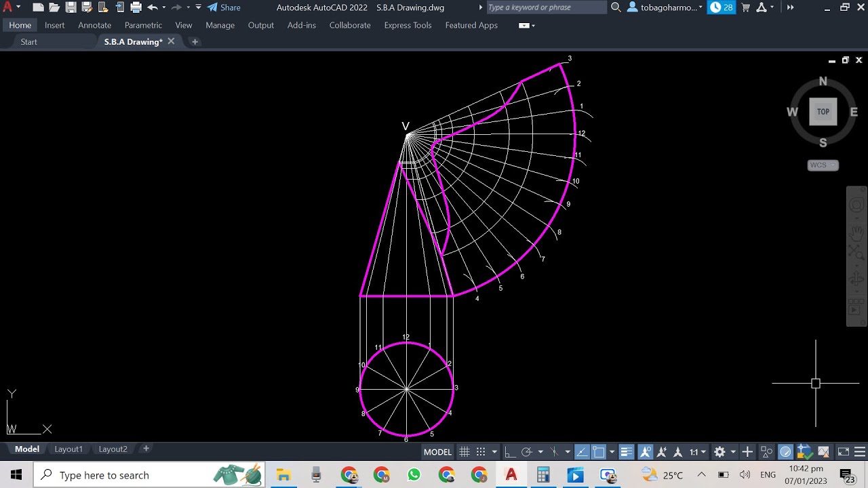Click the Open file folder icon
Screen dimensions: 868x488
click(54, 7)
